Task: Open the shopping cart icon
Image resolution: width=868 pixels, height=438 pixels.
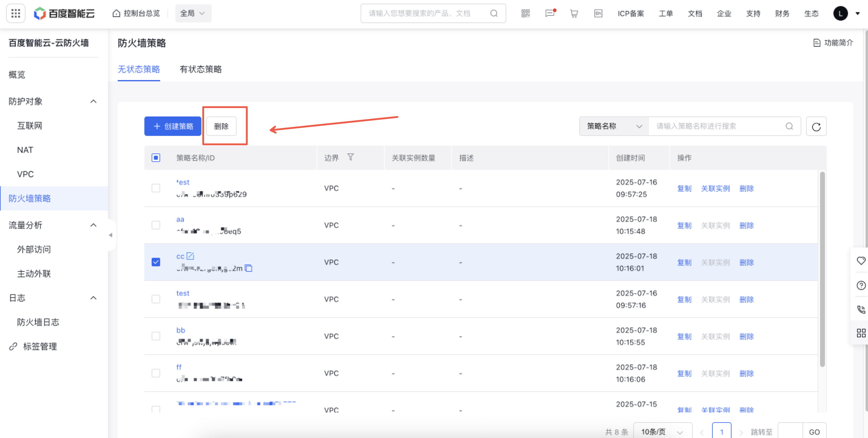Action: (574, 13)
